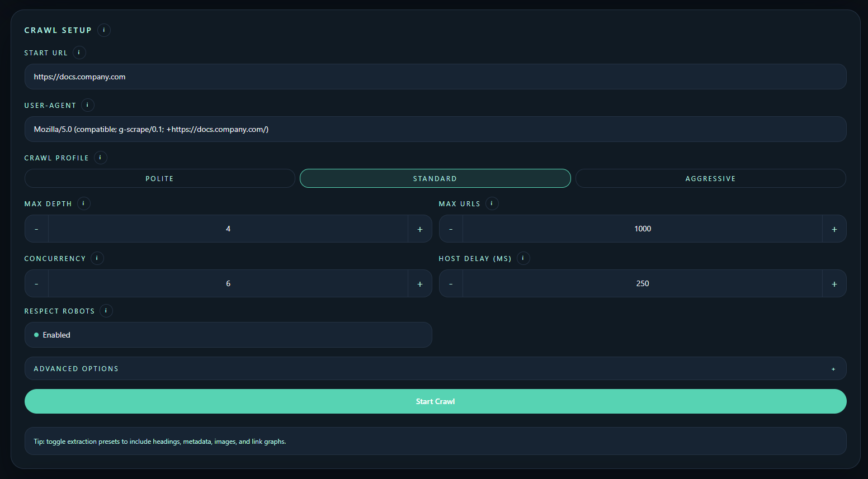
Task: Click the Respect Robots info icon
Action: pyautogui.click(x=106, y=311)
